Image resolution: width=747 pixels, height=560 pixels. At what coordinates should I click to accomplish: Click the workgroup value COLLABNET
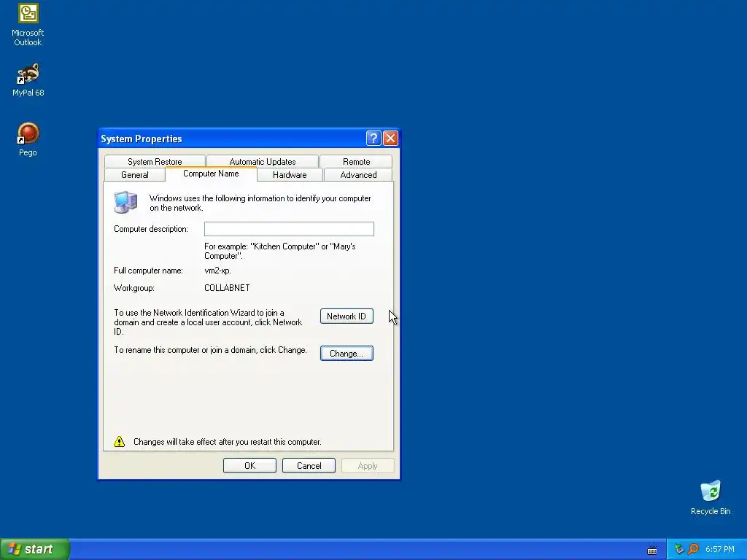click(x=227, y=287)
